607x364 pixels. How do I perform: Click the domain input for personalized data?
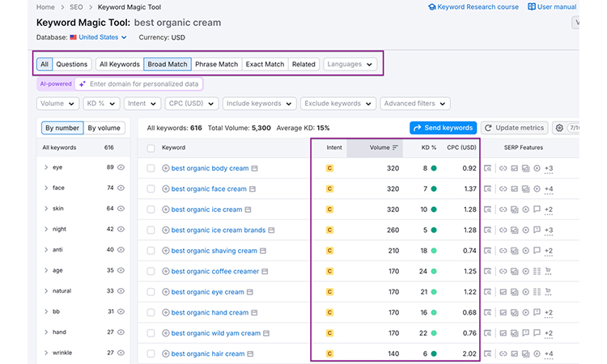coord(139,84)
